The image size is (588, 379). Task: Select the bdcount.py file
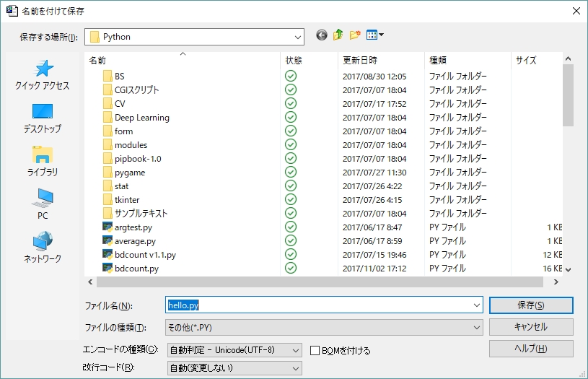tap(136, 269)
